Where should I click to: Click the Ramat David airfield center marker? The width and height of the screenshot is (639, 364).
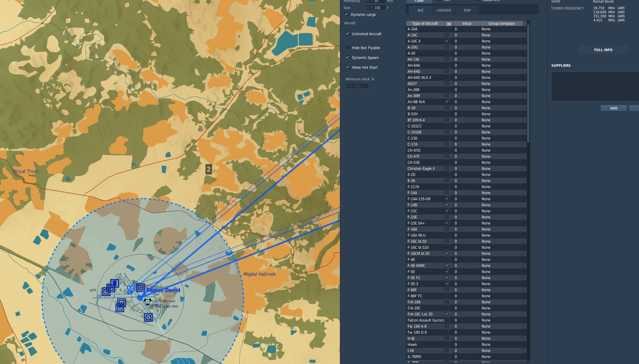[x=140, y=298]
